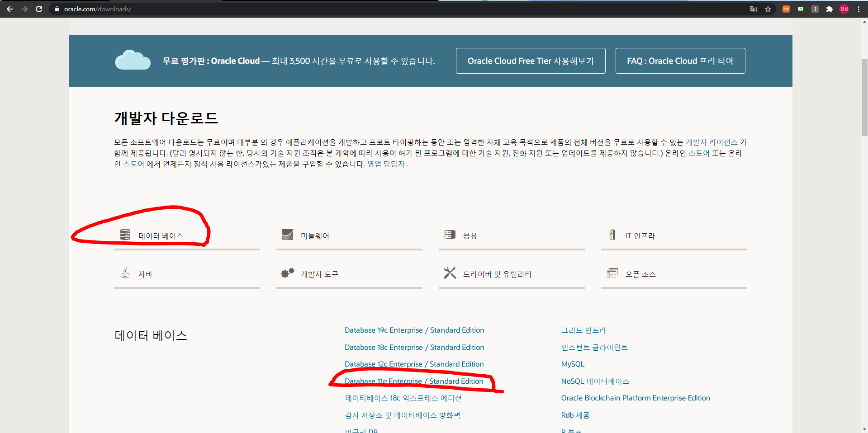Click the database stack icon

pos(125,235)
